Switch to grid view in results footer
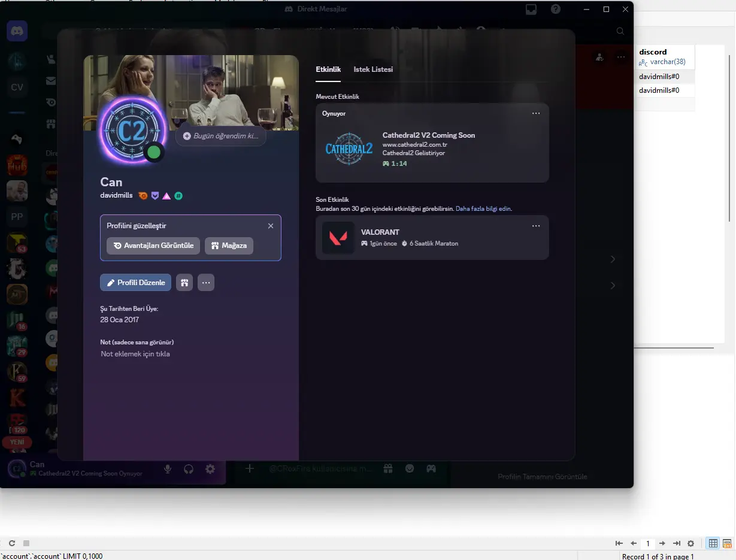The height and width of the screenshot is (560, 736). click(x=713, y=543)
